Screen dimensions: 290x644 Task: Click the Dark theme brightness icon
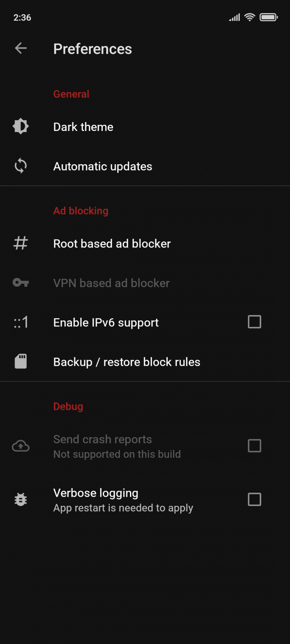[21, 126]
